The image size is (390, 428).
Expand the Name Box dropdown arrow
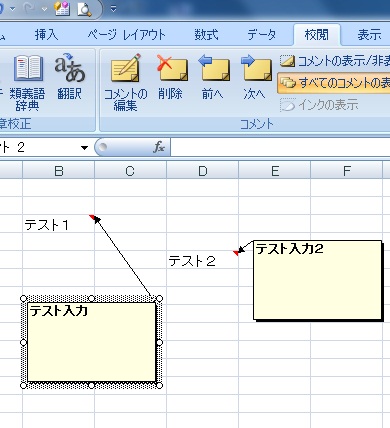coord(84,147)
